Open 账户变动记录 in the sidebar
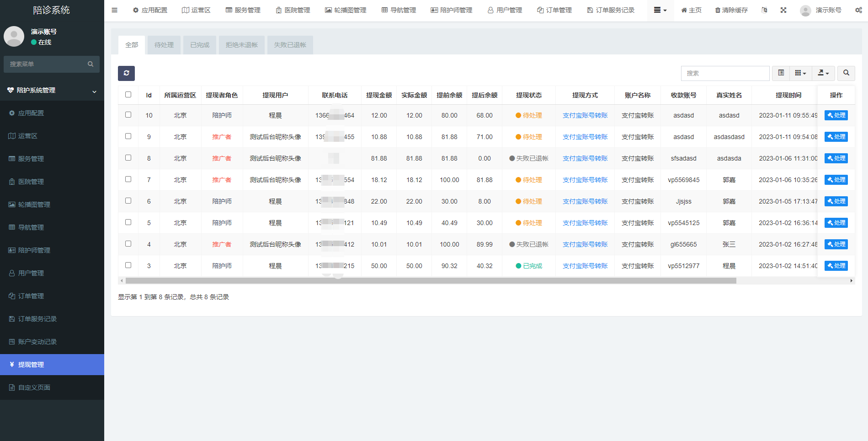 click(x=52, y=342)
